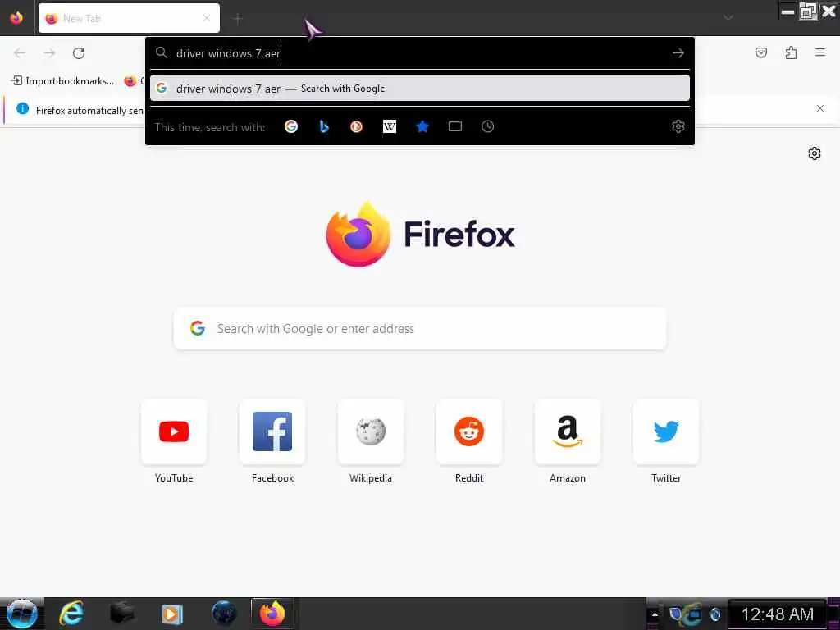Click the taskbar clock showing 12:48 AM

(778, 614)
